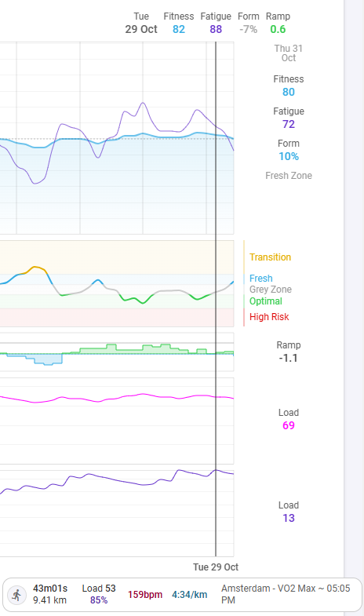Click the 85% intensity value
Image resolution: width=364 pixels, height=616 pixels.
pyautogui.click(x=99, y=600)
